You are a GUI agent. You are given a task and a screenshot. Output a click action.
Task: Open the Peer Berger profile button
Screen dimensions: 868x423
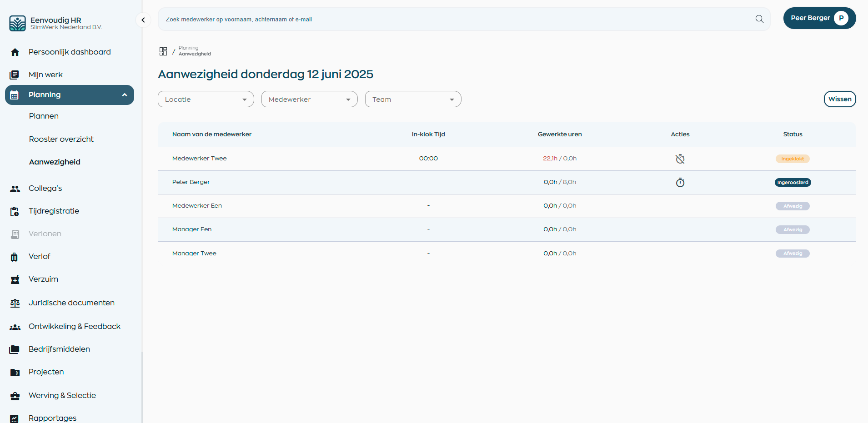(819, 18)
